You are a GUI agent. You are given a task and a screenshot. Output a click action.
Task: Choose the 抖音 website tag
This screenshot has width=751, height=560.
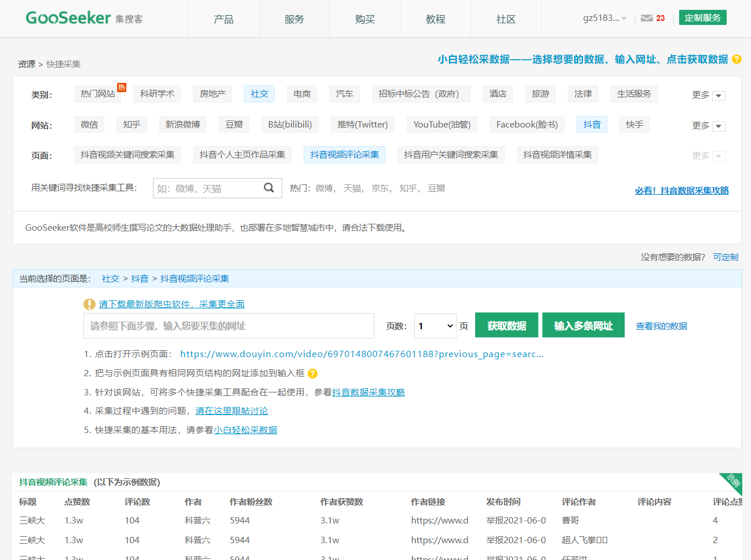tap(592, 125)
